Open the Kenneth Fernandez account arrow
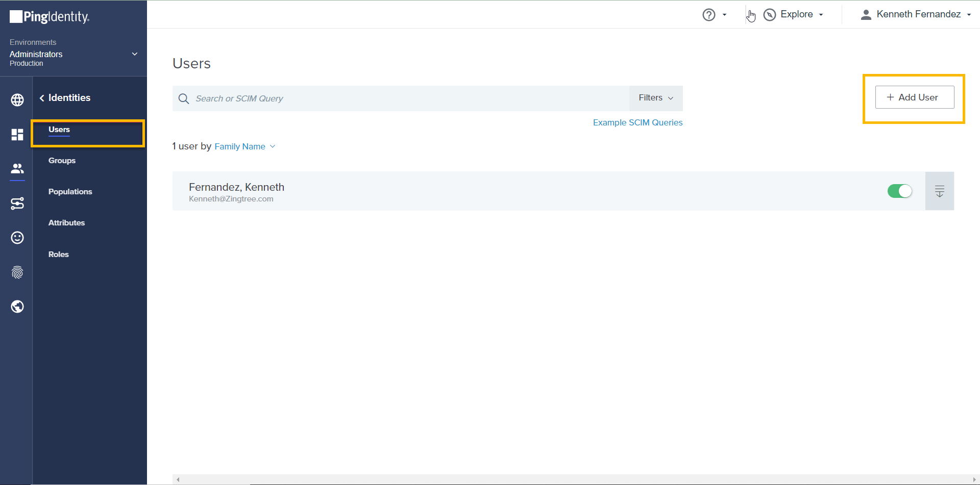The image size is (980, 485). pyautogui.click(x=969, y=15)
